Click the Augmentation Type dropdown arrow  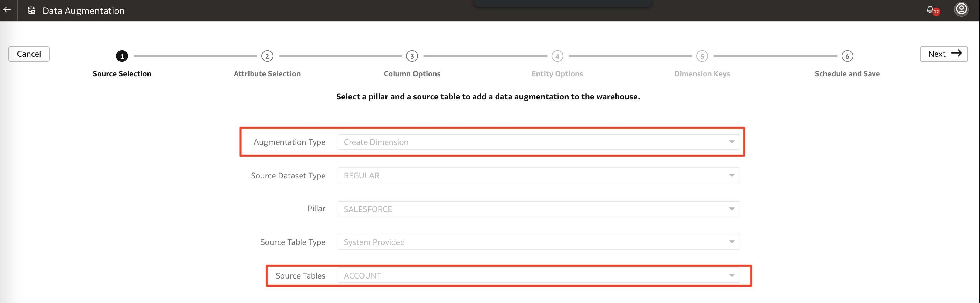pyautogui.click(x=732, y=142)
